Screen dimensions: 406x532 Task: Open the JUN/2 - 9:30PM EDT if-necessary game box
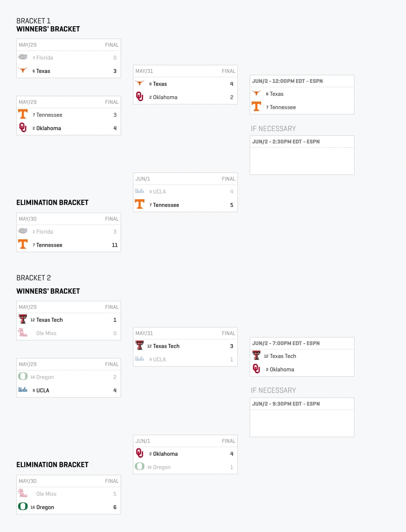[x=302, y=417]
